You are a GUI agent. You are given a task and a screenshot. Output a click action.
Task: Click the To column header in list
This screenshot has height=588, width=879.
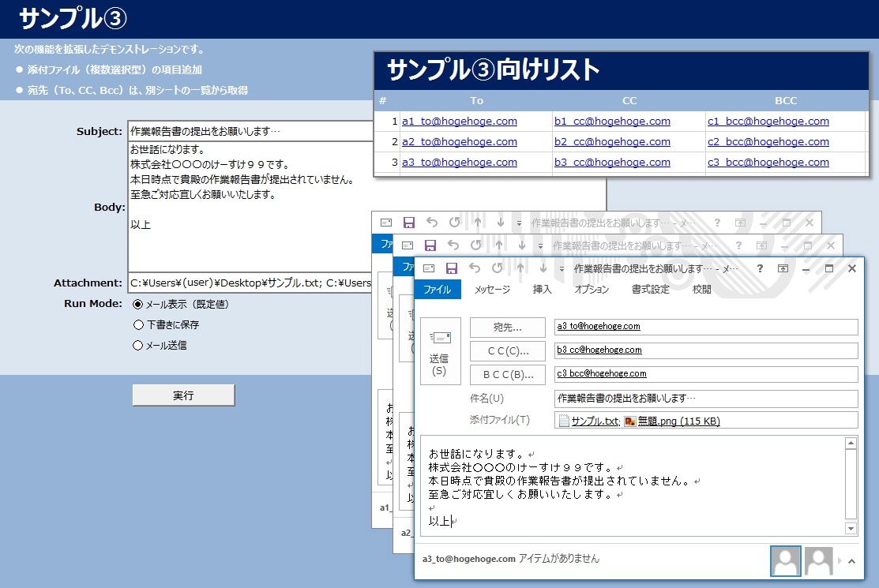pos(476,101)
